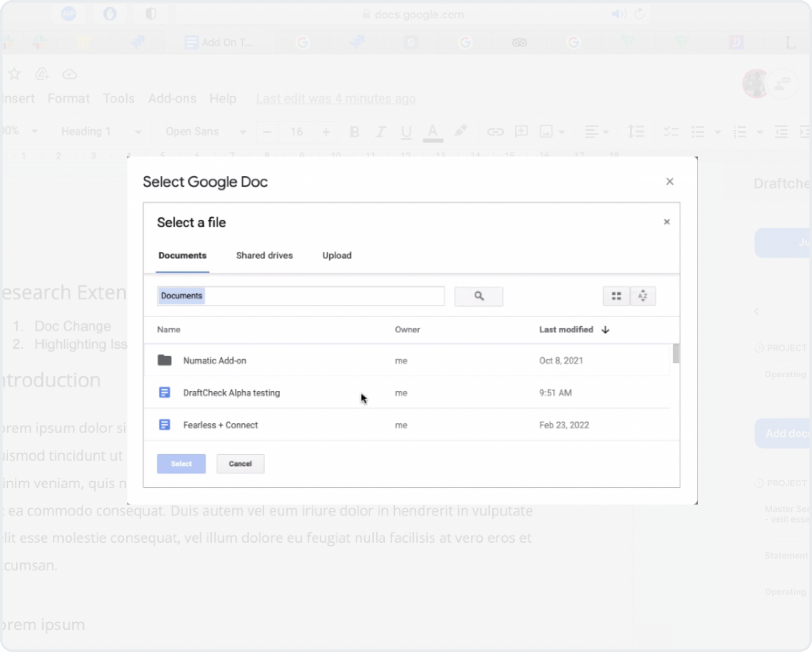Toggle Last modified sort arrow
812x652 pixels.
coord(605,330)
